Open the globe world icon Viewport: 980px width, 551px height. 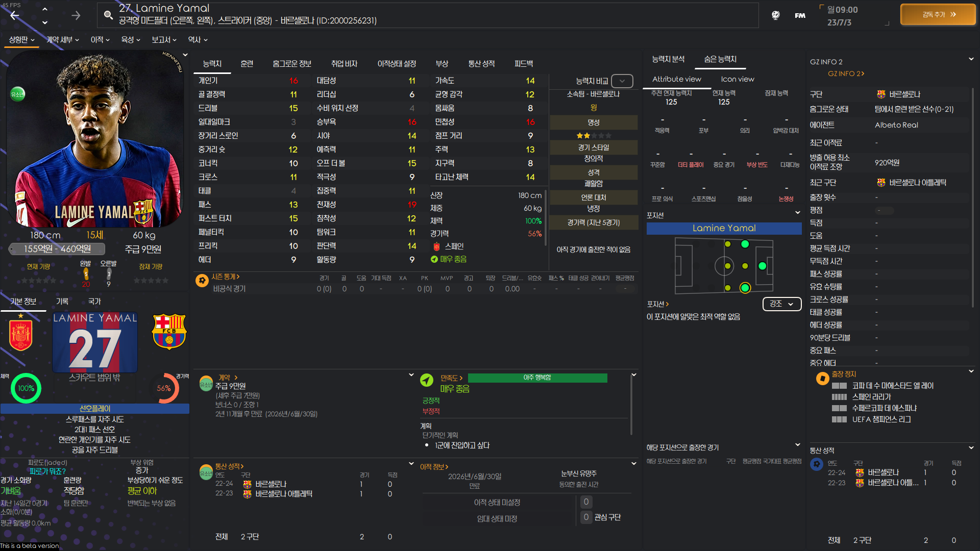pos(775,15)
